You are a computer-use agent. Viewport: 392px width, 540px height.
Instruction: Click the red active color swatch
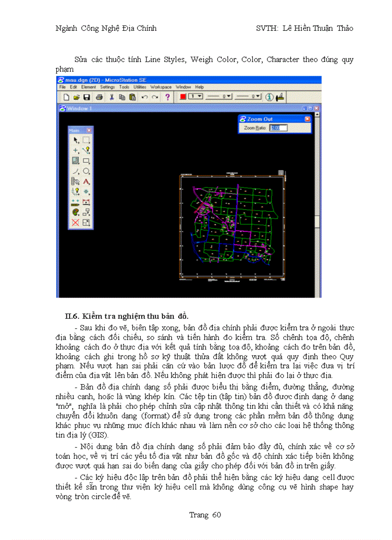[183, 97]
